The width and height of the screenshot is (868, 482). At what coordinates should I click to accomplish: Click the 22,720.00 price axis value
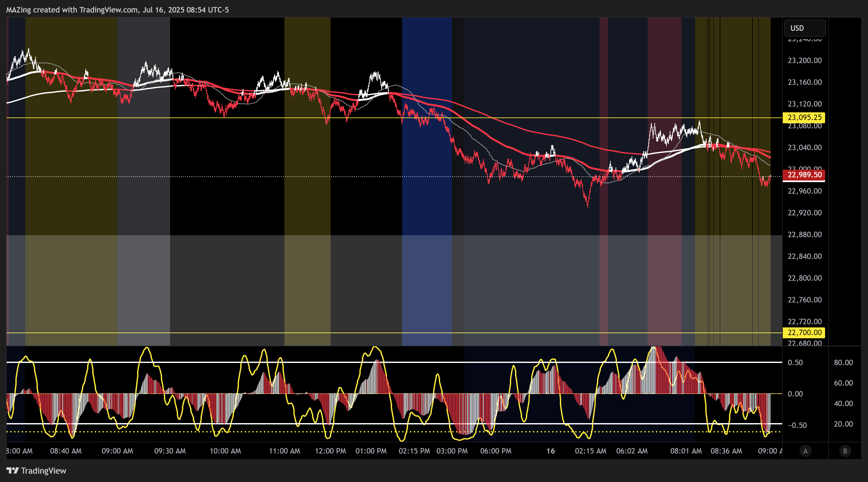(x=805, y=321)
